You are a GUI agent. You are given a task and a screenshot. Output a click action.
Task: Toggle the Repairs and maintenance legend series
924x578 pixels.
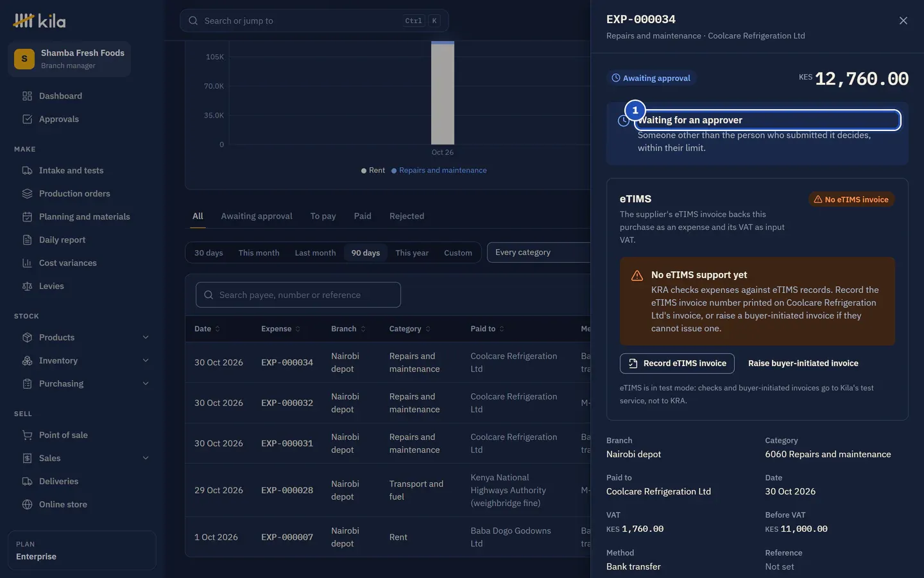(439, 171)
